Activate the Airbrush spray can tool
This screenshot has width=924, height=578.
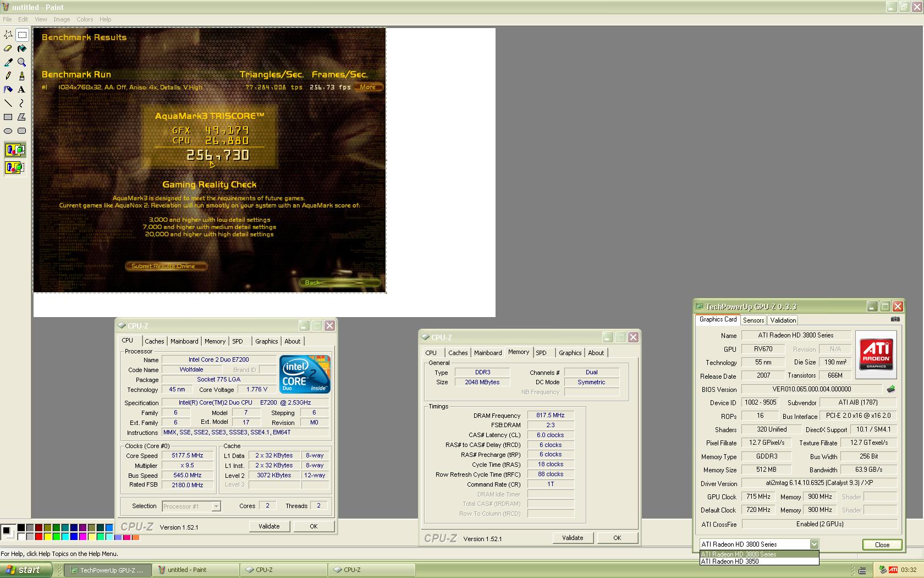point(8,89)
